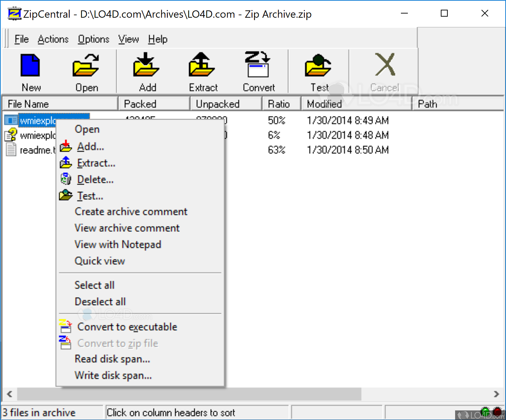Minimize the ZipCentral window

click(x=404, y=14)
